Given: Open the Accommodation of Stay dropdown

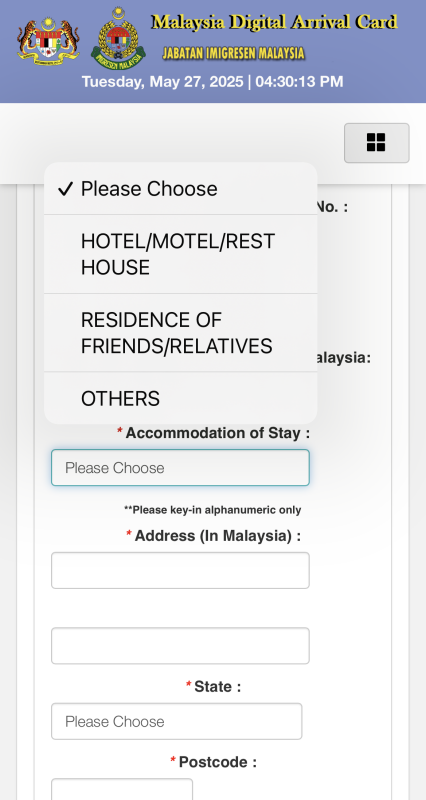Looking at the screenshot, I should [180, 467].
